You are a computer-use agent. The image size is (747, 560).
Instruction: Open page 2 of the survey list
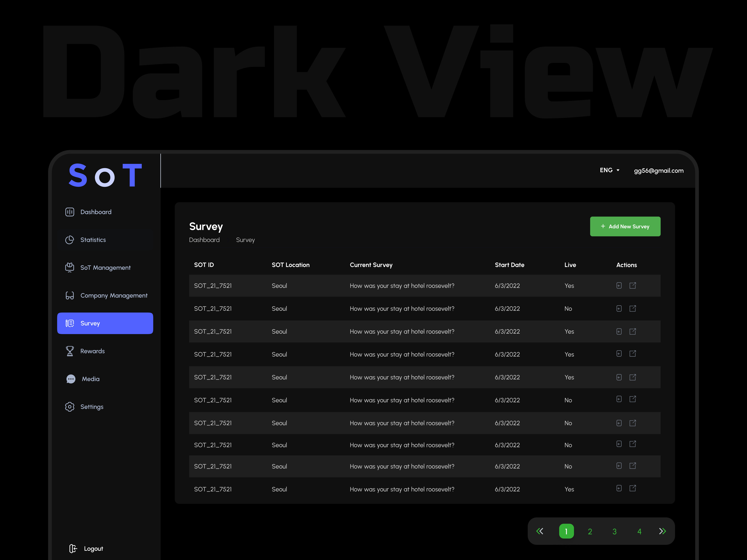[x=590, y=531]
